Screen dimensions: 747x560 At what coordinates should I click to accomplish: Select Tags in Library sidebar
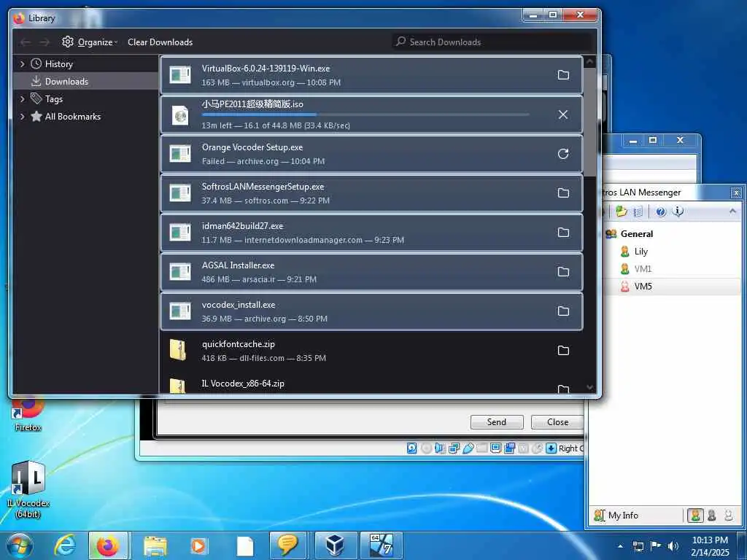click(86, 99)
